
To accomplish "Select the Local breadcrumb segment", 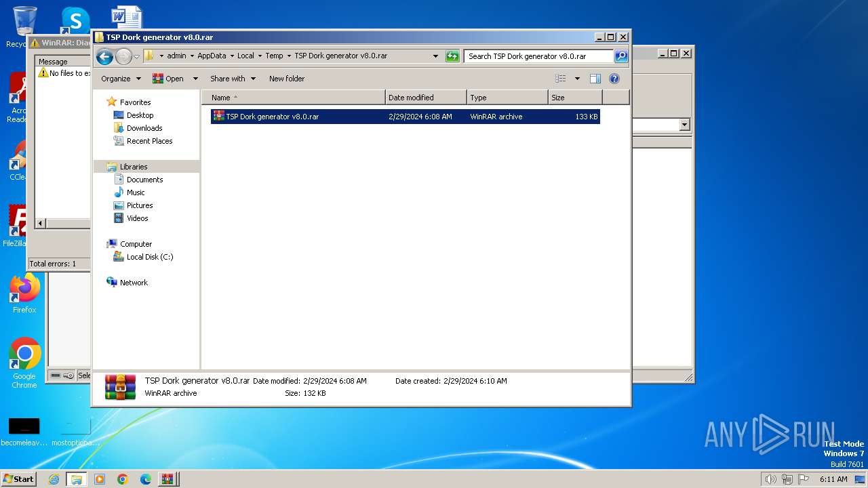I will (x=245, y=56).
